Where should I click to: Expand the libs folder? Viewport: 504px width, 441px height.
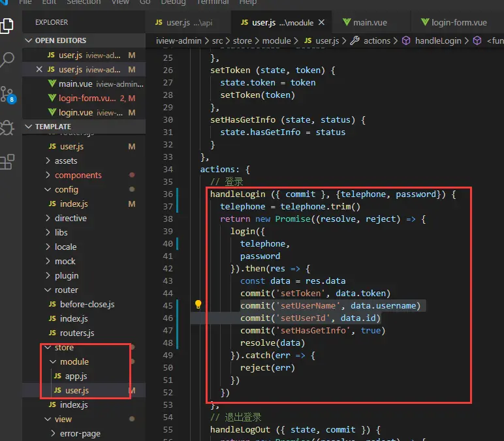(x=84, y=232)
